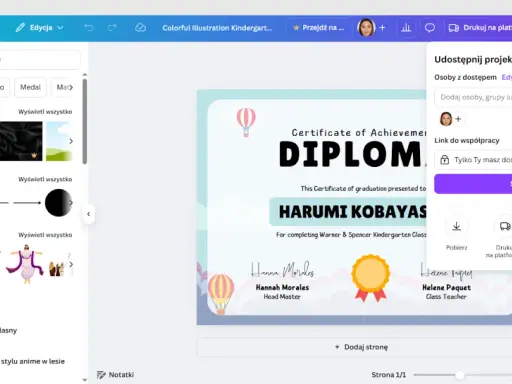Collapse the side panel with arrow handle
The width and height of the screenshot is (512, 384).
pos(88,214)
